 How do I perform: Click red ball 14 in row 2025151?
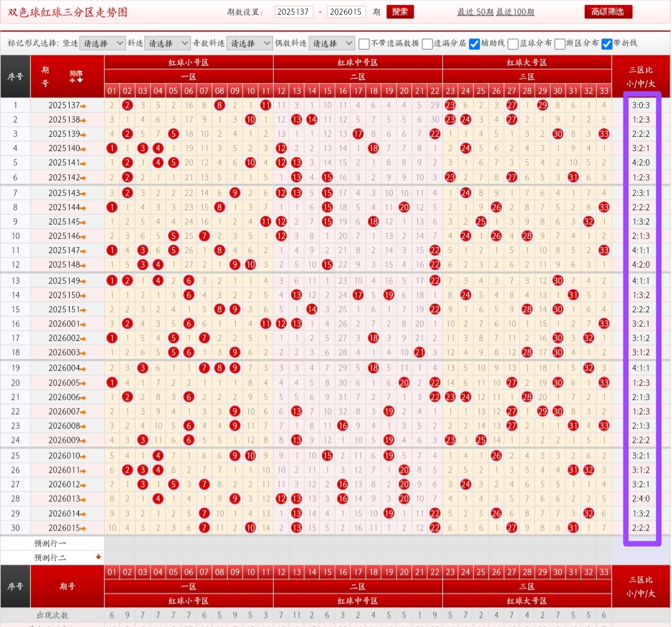312,309
